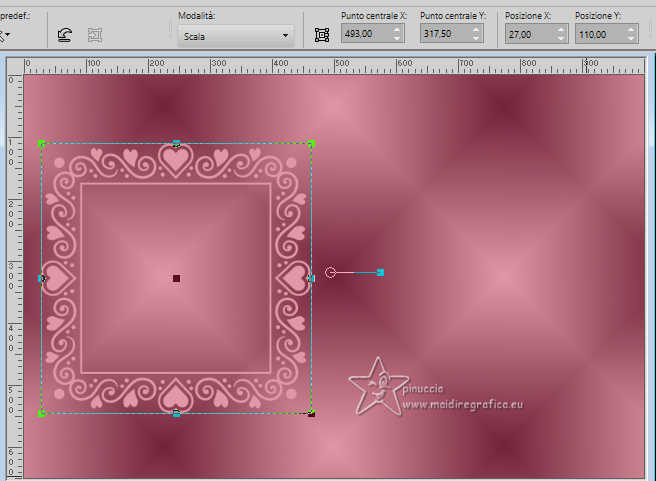Click the 400 mark on horizontal ruler
This screenshot has width=656, height=481.
pyautogui.click(x=280, y=63)
